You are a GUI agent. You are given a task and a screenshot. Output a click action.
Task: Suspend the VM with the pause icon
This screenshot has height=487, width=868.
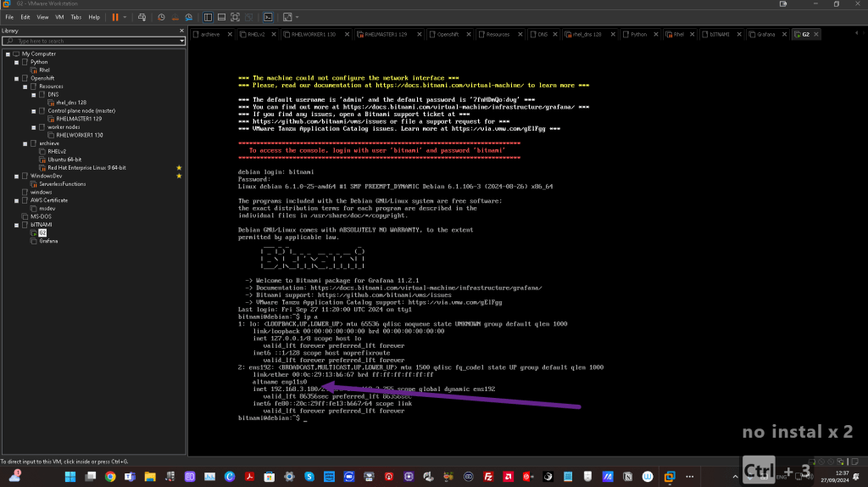(115, 17)
